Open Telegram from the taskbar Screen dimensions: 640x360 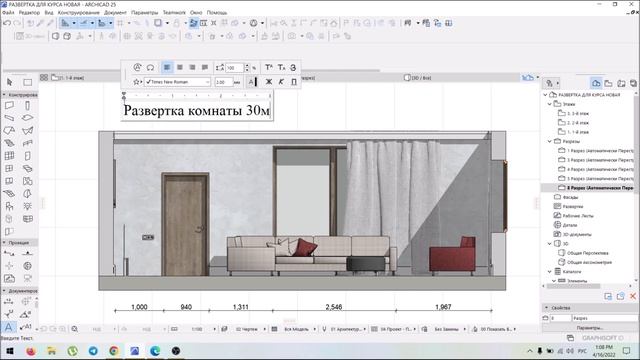(x=93, y=351)
